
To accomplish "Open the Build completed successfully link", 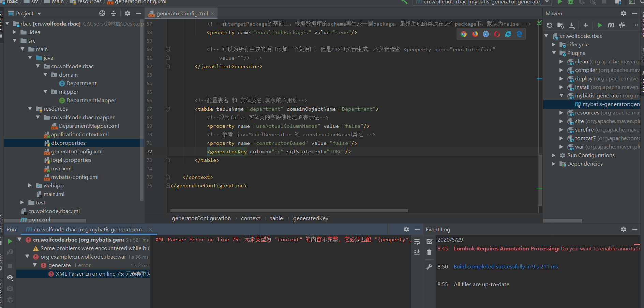I will pos(505,266).
